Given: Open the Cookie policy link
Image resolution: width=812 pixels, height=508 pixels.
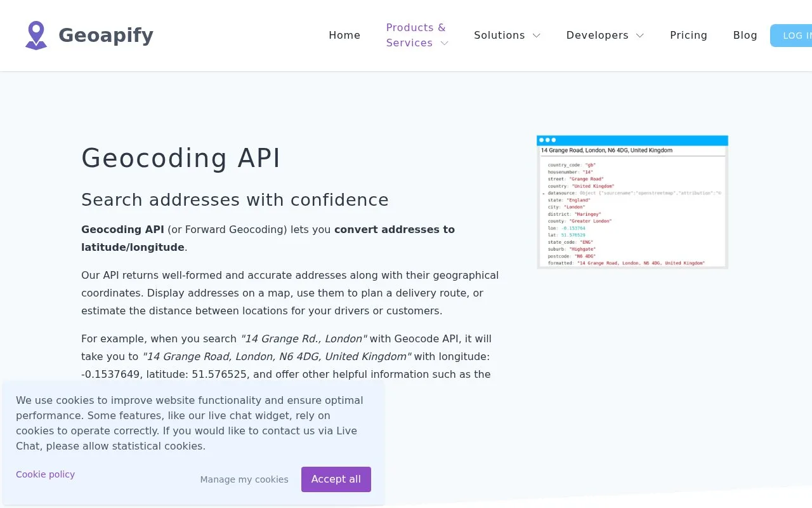Looking at the screenshot, I should (45, 474).
